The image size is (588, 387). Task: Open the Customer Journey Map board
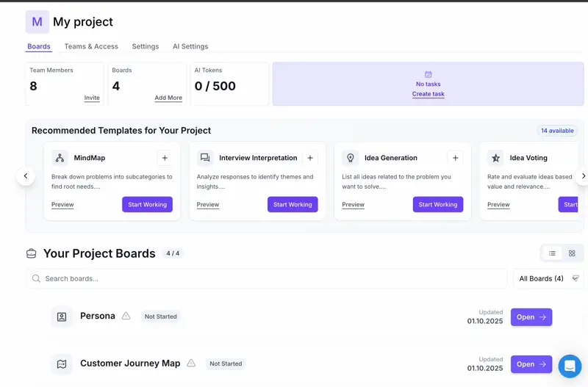531,364
